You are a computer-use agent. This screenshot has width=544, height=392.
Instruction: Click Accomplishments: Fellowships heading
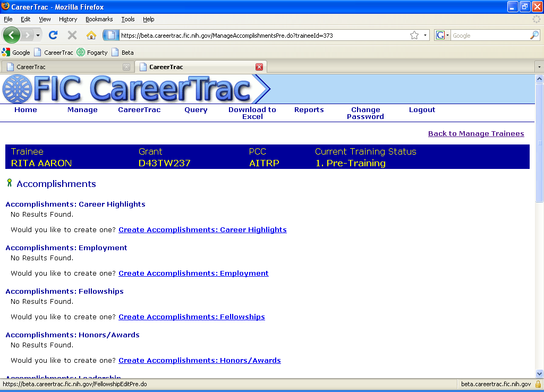(64, 292)
